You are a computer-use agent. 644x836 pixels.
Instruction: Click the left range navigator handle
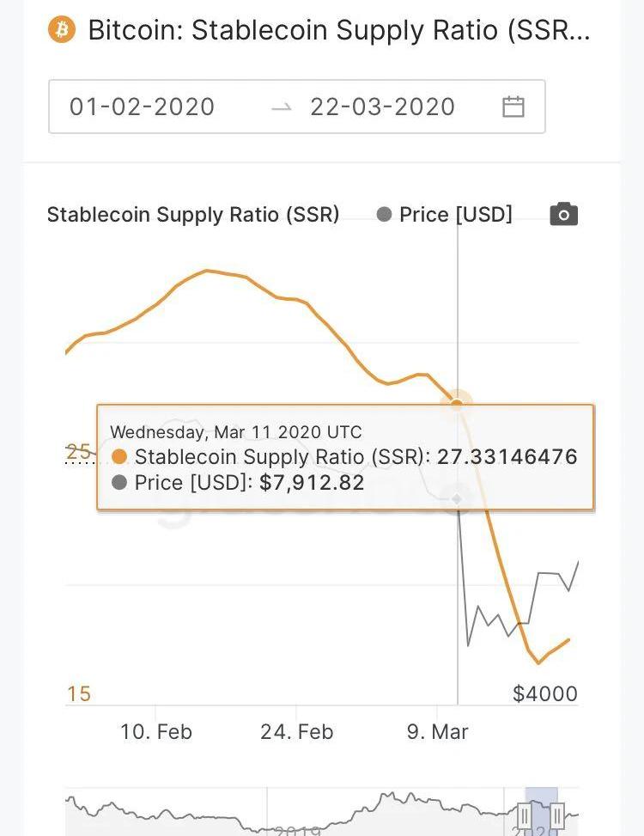(525, 815)
